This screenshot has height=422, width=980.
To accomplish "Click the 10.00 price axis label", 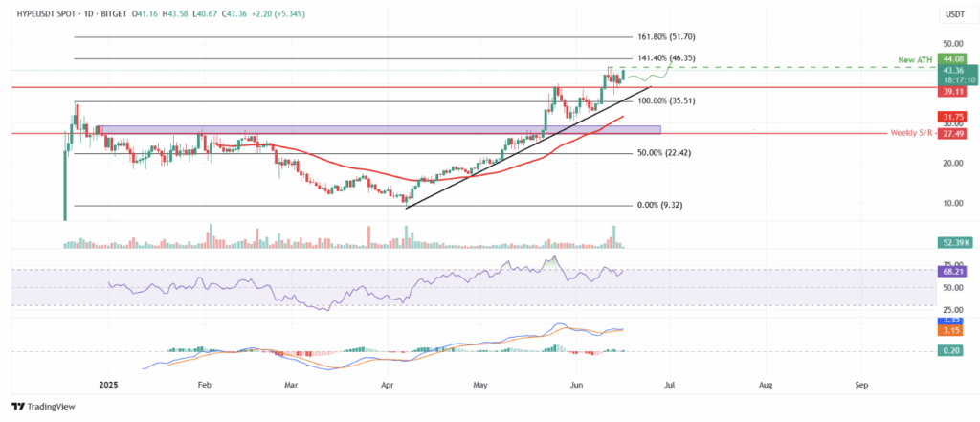I will 952,203.
